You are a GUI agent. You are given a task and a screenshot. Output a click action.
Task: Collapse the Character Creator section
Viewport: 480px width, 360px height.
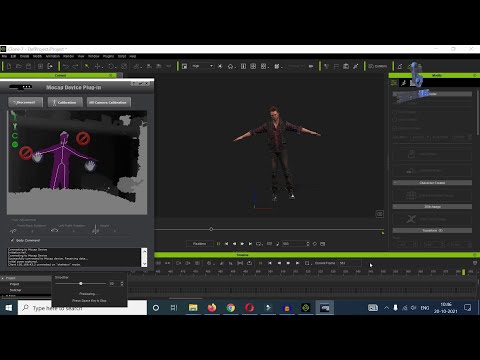pyautogui.click(x=395, y=183)
